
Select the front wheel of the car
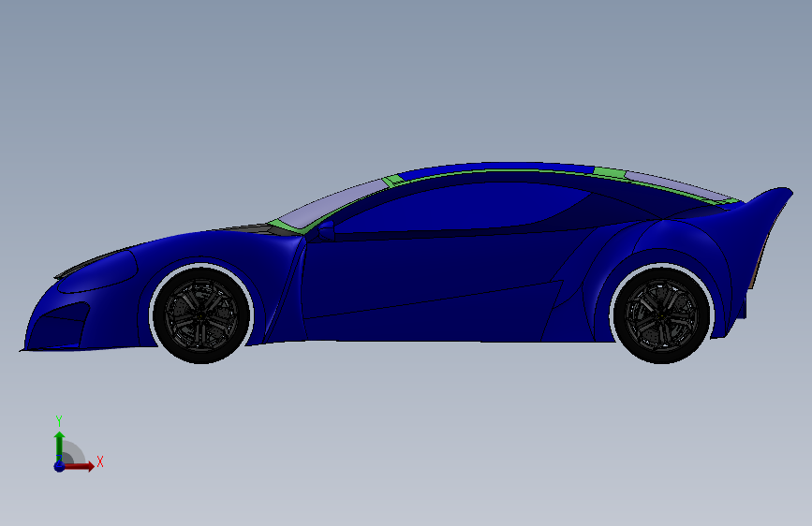202,314
